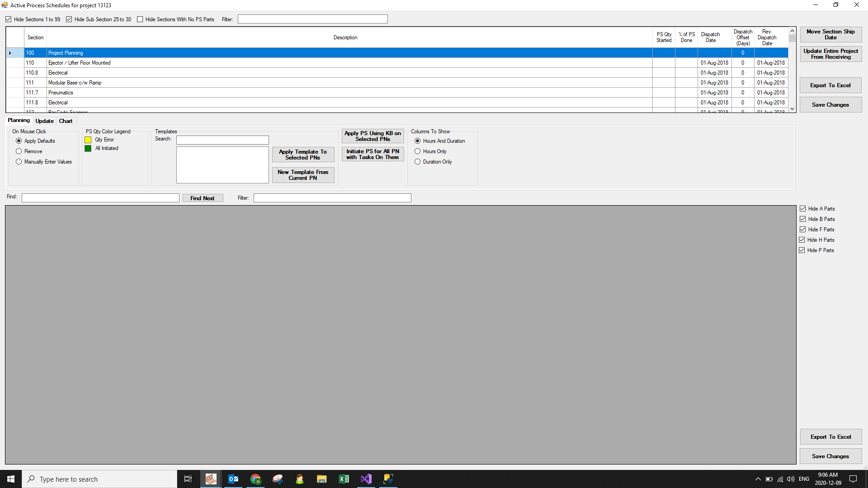Open Outlook from the taskbar

coord(233,479)
